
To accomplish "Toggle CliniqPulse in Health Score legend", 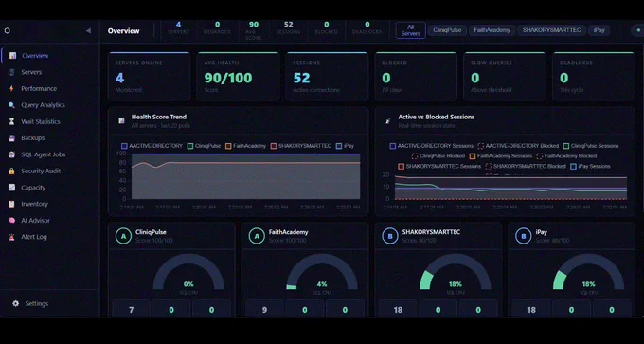I will coord(205,146).
